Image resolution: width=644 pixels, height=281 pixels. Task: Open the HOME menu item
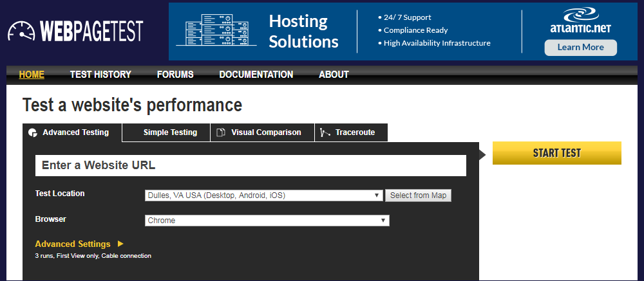32,75
